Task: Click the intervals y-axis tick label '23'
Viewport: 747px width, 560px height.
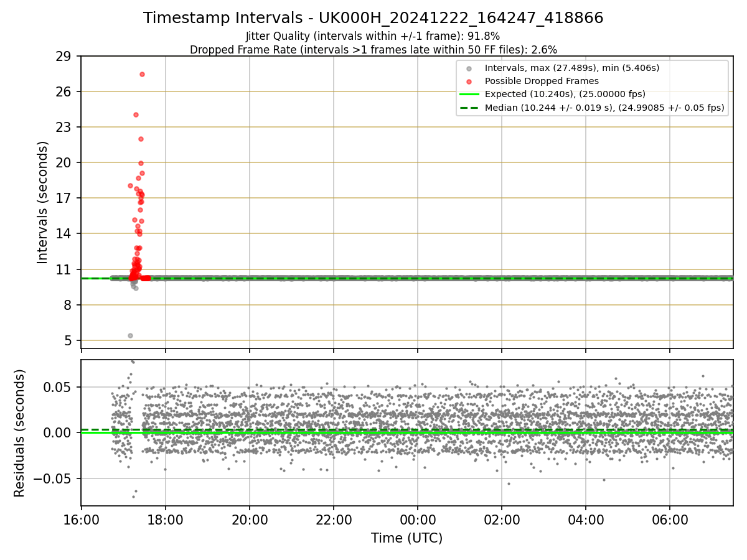Action: click(64, 127)
